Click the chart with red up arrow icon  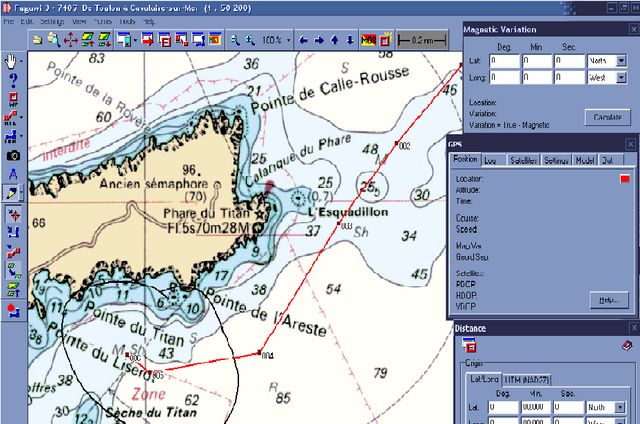[87, 40]
